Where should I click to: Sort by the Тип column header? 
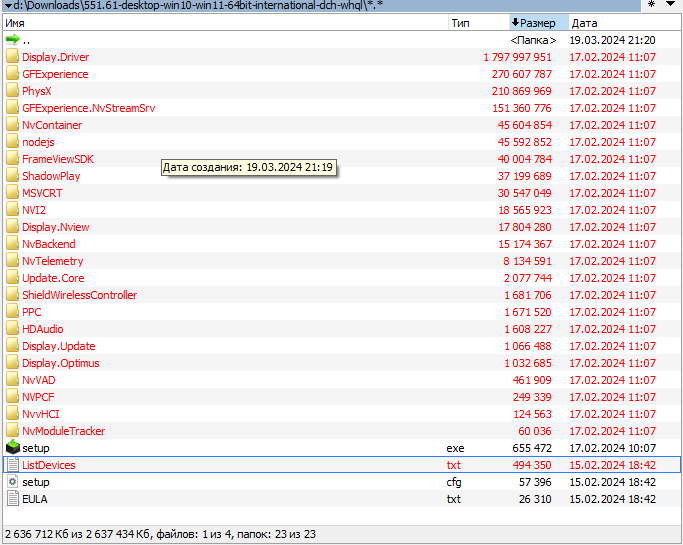(x=479, y=23)
